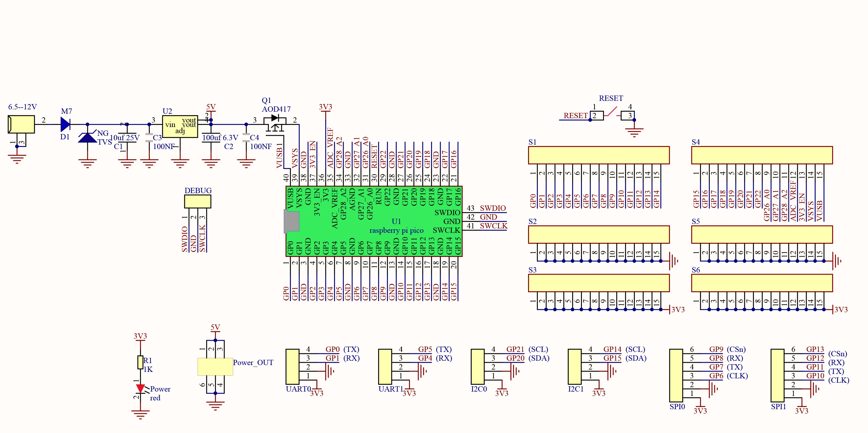Click the S2 ground header strip

599,235
